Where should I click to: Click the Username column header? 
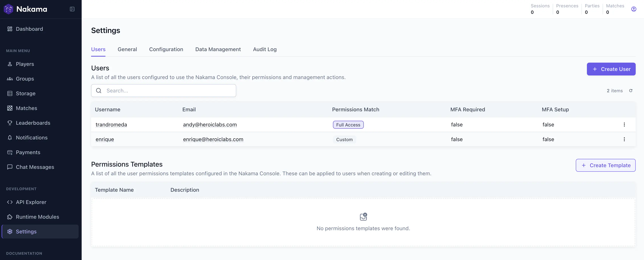[108, 110]
